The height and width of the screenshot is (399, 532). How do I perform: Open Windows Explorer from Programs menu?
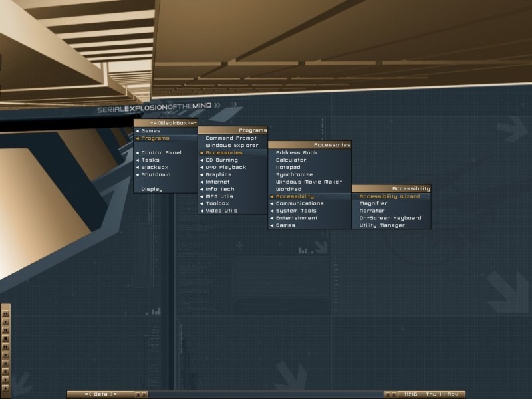pyautogui.click(x=233, y=145)
